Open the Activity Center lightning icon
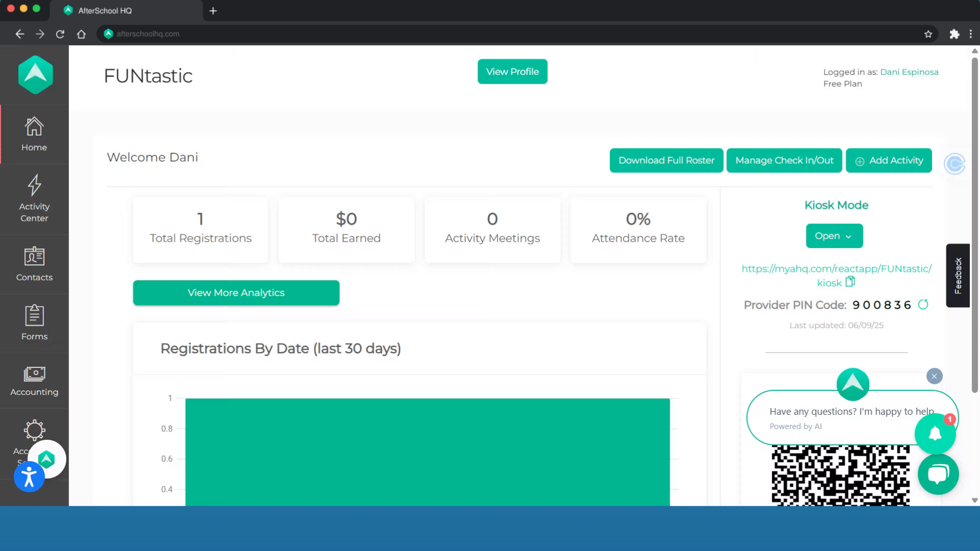The image size is (980, 551). click(x=34, y=185)
